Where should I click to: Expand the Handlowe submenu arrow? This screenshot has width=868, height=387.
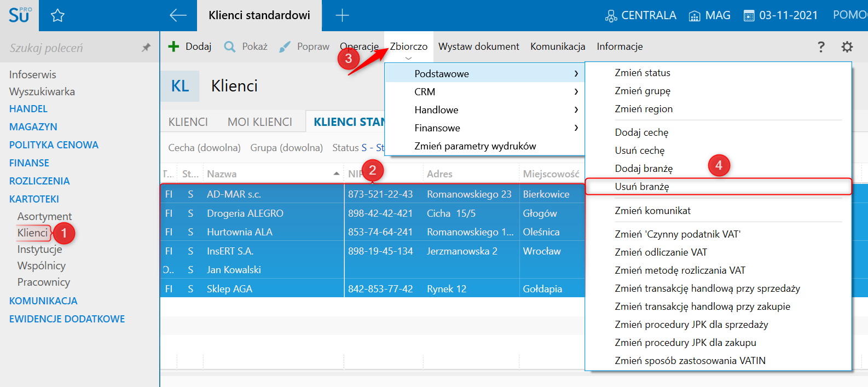pos(576,109)
